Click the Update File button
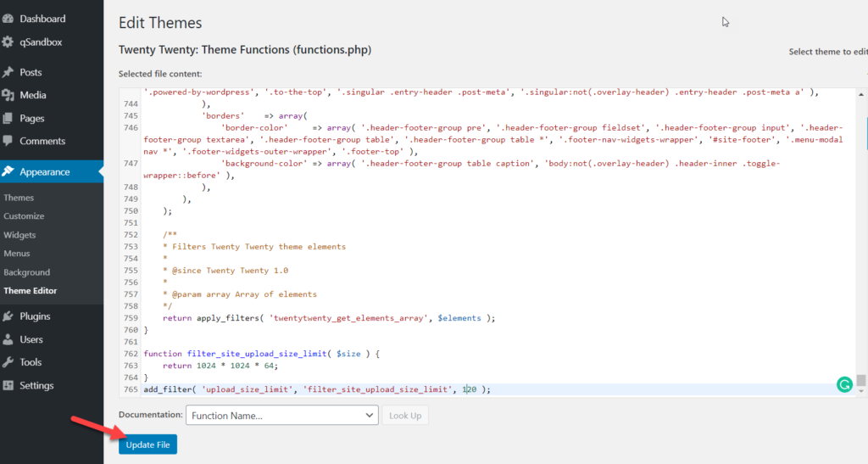The width and height of the screenshot is (868, 464). pos(147,444)
